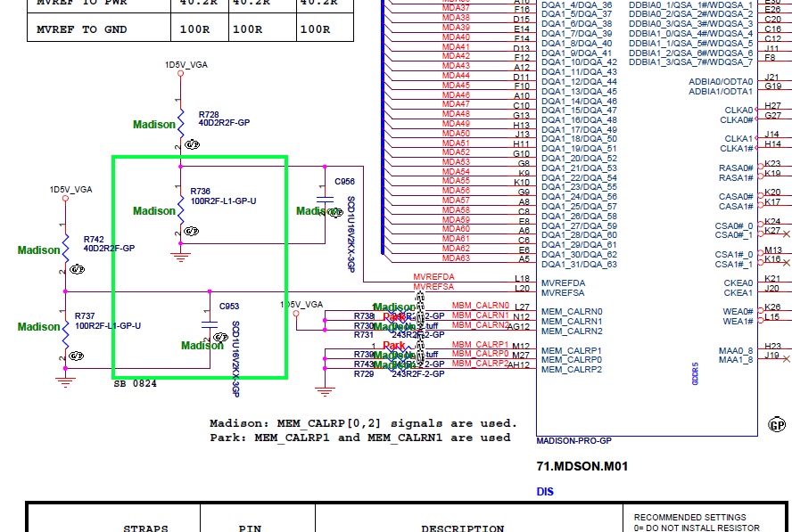Select the MVREFSA net label
Image resolution: width=792 pixels, height=532 pixels.
(x=434, y=287)
